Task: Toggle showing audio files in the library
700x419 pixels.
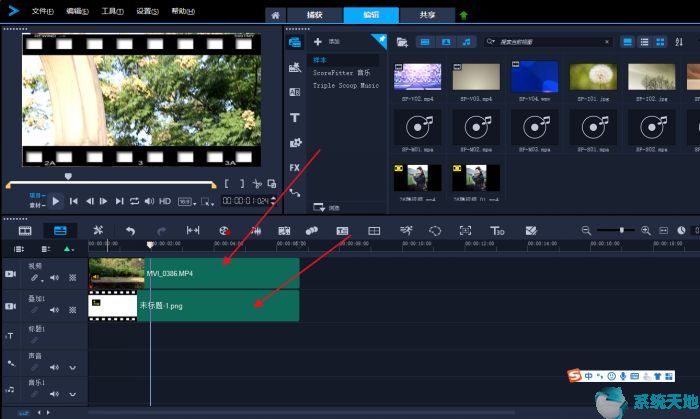Action: coord(466,42)
